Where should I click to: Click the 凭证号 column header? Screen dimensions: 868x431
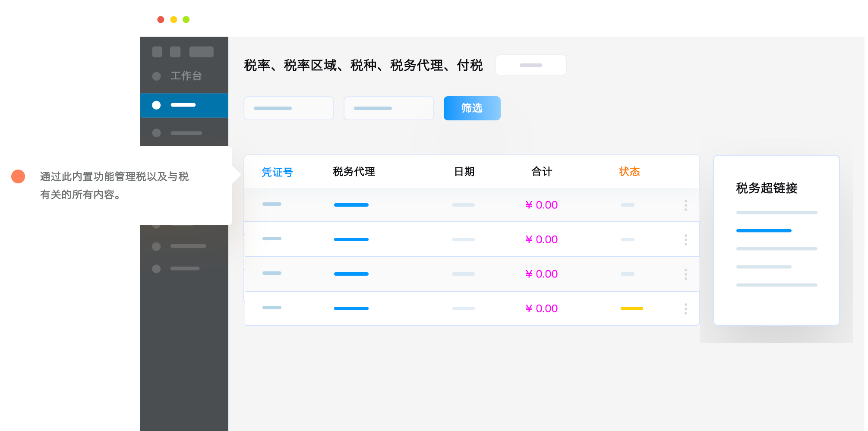[277, 172]
